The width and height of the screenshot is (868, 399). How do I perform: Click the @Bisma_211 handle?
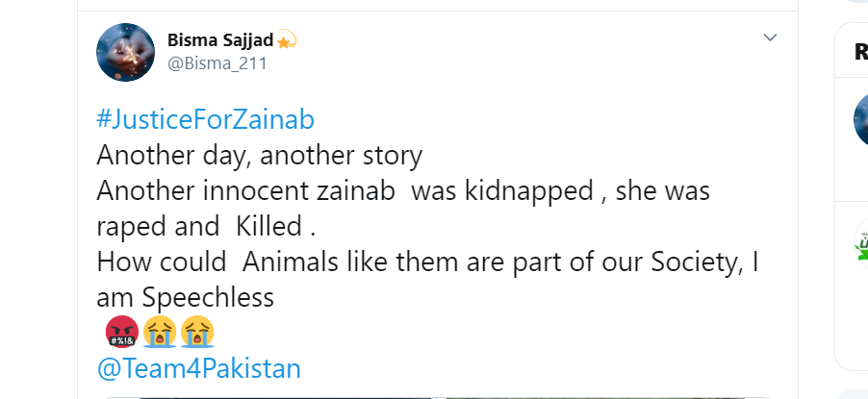(x=217, y=63)
